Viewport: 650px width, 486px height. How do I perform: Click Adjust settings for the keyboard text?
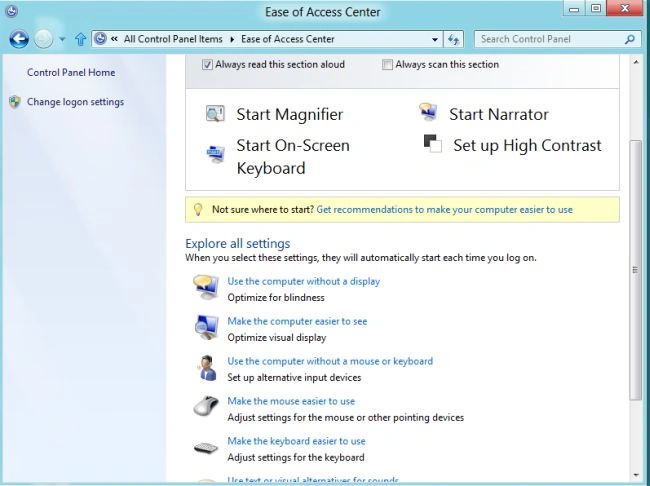tap(296, 458)
